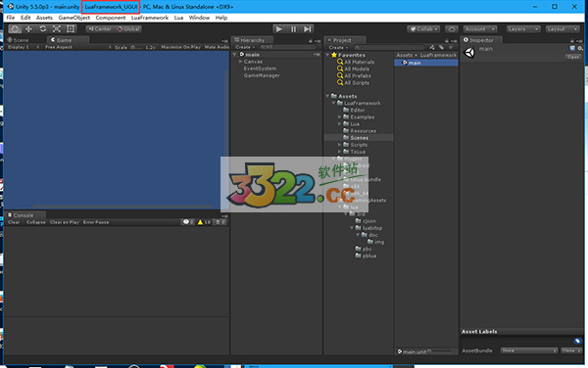Toggle Collapse in the Console
Image resolution: width=588 pixels, height=368 pixels.
click(x=35, y=222)
